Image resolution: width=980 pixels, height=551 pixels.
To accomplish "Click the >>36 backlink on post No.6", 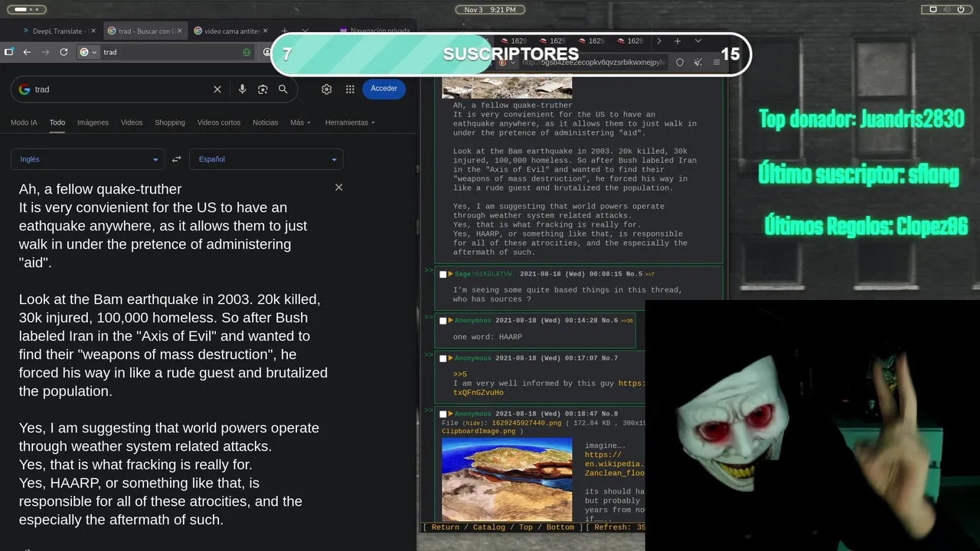I will tap(627, 321).
